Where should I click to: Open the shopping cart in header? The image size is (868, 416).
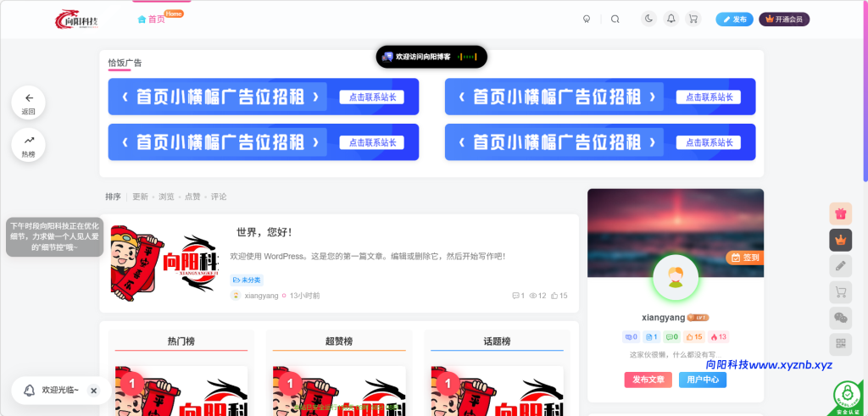693,19
